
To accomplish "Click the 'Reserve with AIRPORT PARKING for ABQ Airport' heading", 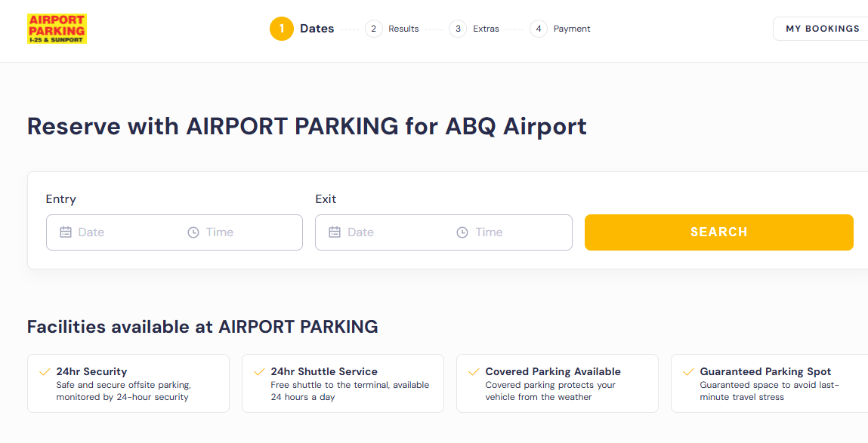I will pyautogui.click(x=307, y=127).
